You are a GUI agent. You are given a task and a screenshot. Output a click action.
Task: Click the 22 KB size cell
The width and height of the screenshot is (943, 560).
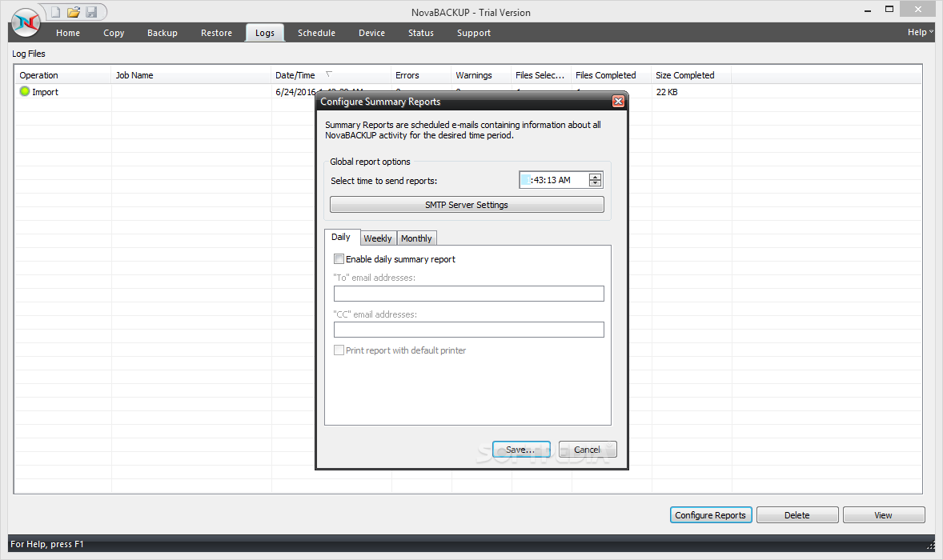click(667, 92)
